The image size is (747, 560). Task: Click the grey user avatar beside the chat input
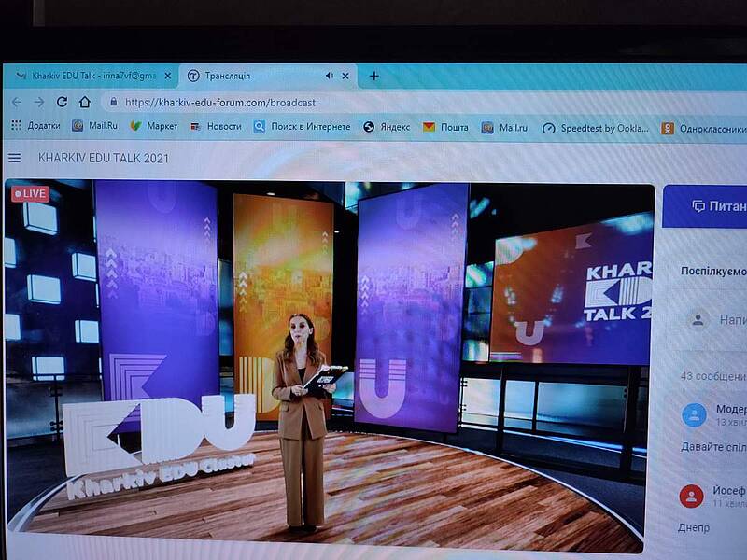point(698,319)
